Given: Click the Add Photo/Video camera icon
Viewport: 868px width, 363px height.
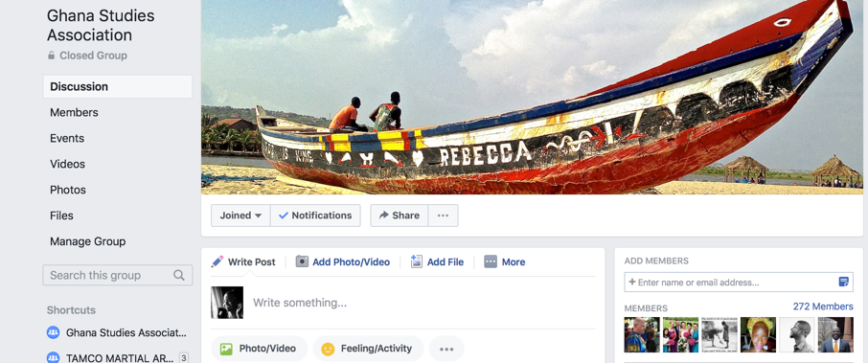Looking at the screenshot, I should tap(302, 261).
